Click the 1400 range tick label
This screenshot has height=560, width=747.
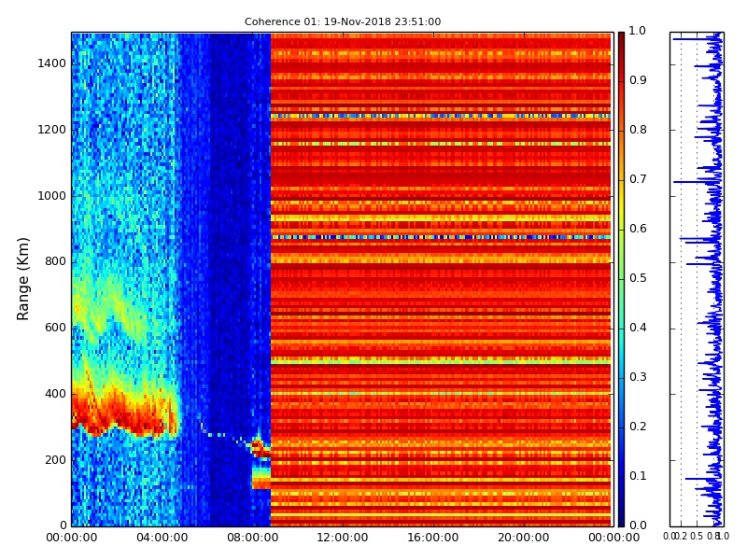coord(52,63)
